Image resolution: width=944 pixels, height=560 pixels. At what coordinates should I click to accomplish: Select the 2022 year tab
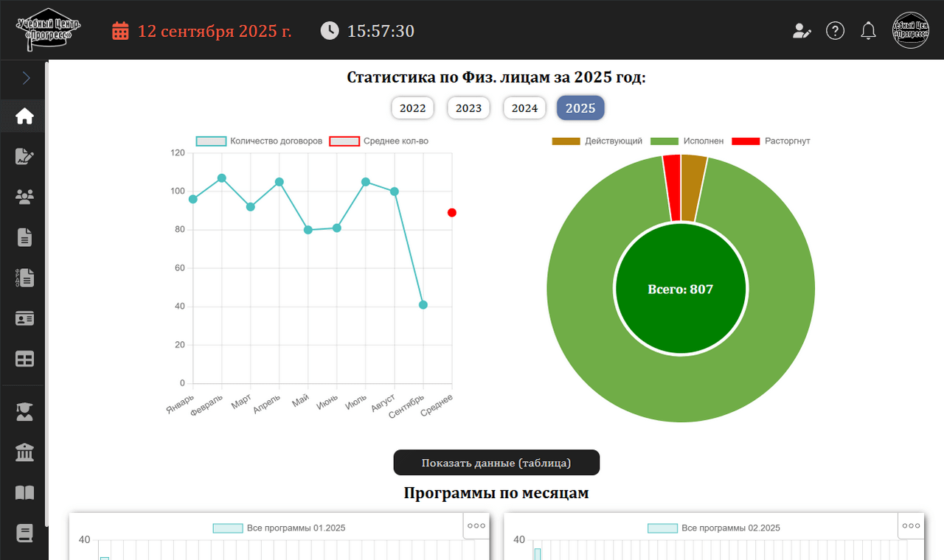click(412, 108)
